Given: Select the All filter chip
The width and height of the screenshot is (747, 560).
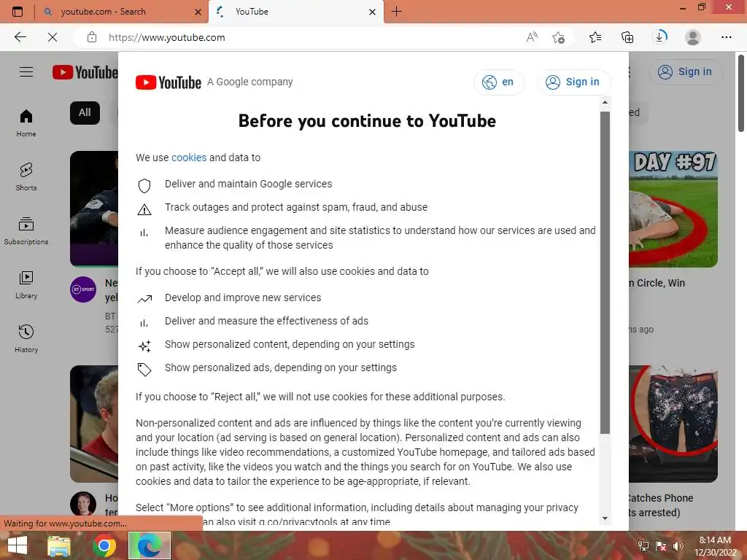Looking at the screenshot, I should [85, 113].
